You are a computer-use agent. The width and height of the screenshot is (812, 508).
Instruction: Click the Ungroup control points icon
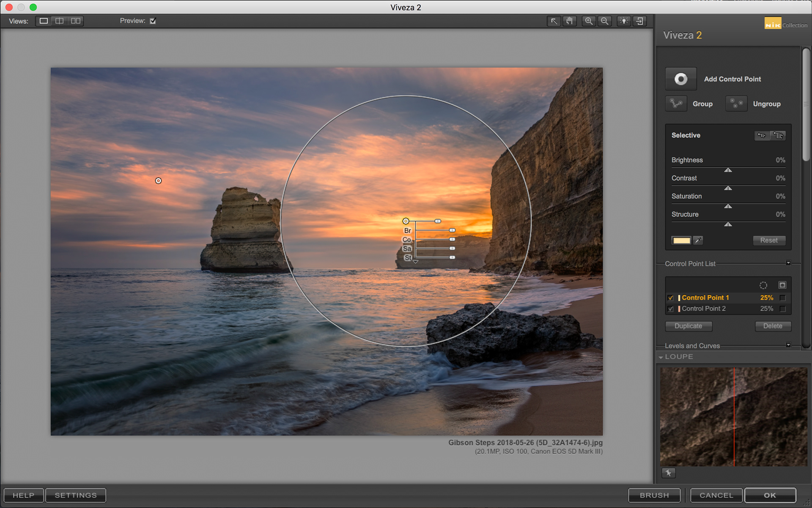(x=736, y=104)
